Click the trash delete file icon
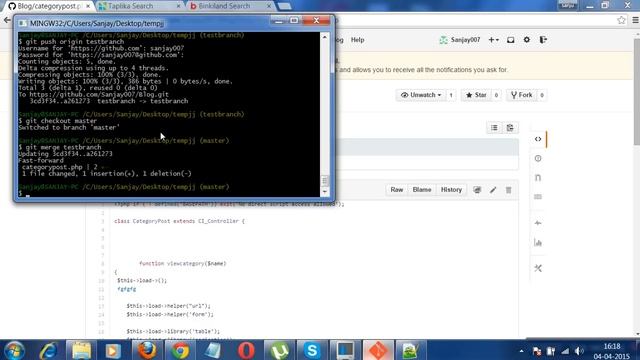This screenshot has width=640, height=360. coord(509,190)
